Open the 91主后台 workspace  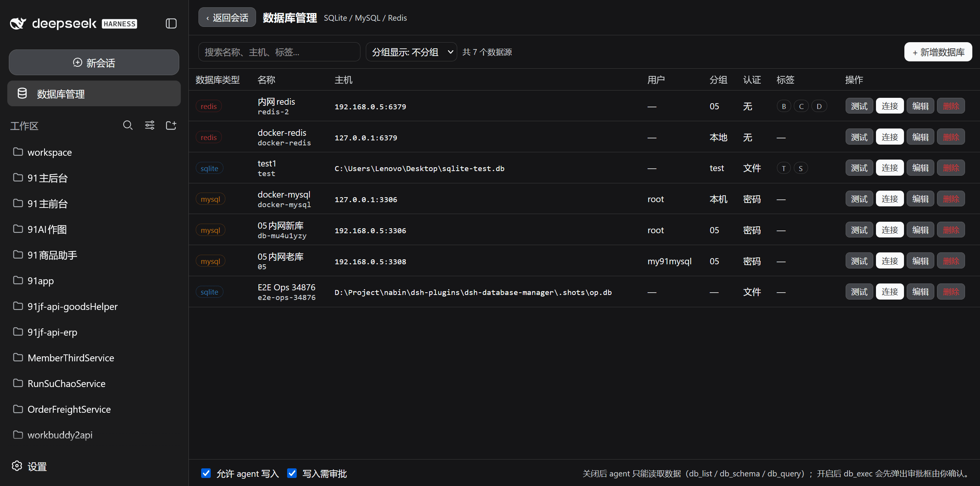coord(94,178)
